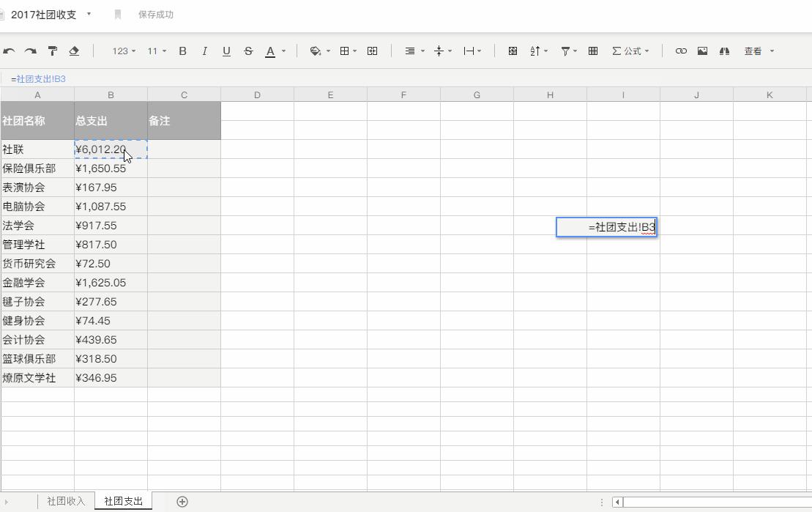Screen dimensions: 812x512
Task: Select the 燎原文学社 cell
Action: [37, 378]
